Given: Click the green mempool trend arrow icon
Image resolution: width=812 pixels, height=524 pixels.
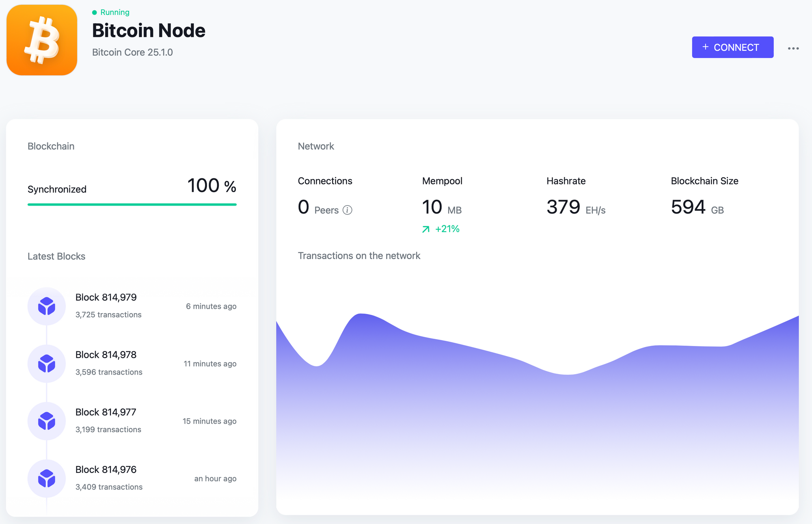Looking at the screenshot, I should pyautogui.click(x=426, y=230).
